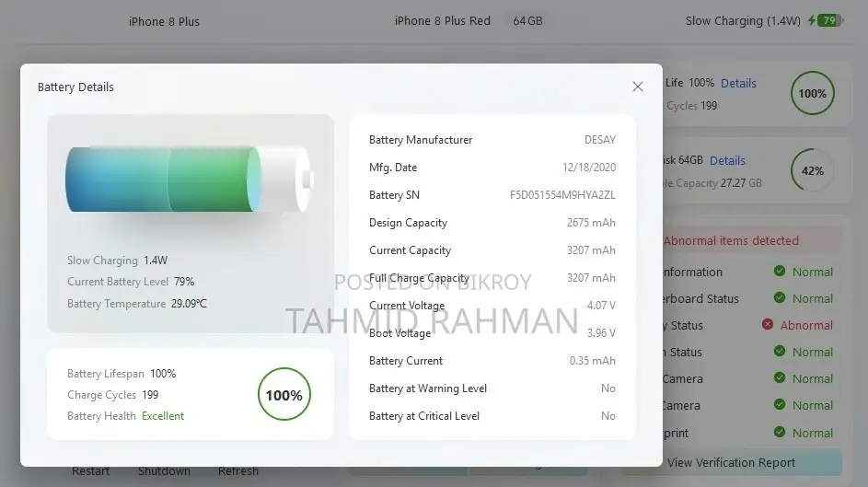The height and width of the screenshot is (487, 868).
Task: Click Charge Cycles 199 in dialog
Action: pyautogui.click(x=113, y=395)
